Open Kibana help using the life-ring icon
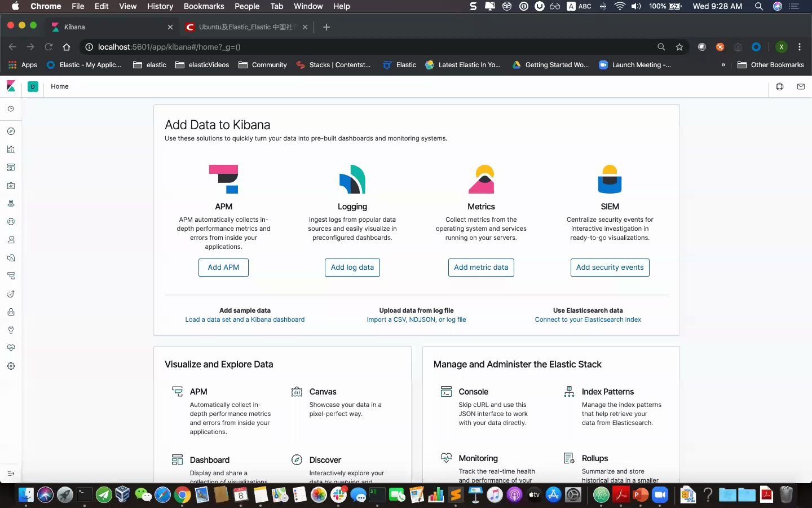The height and width of the screenshot is (508, 812). [779, 86]
